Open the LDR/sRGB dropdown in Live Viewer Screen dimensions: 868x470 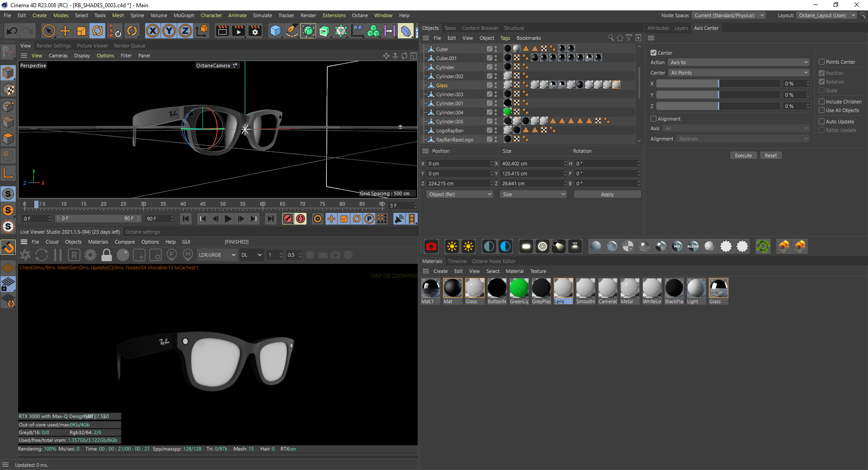pyautogui.click(x=217, y=255)
